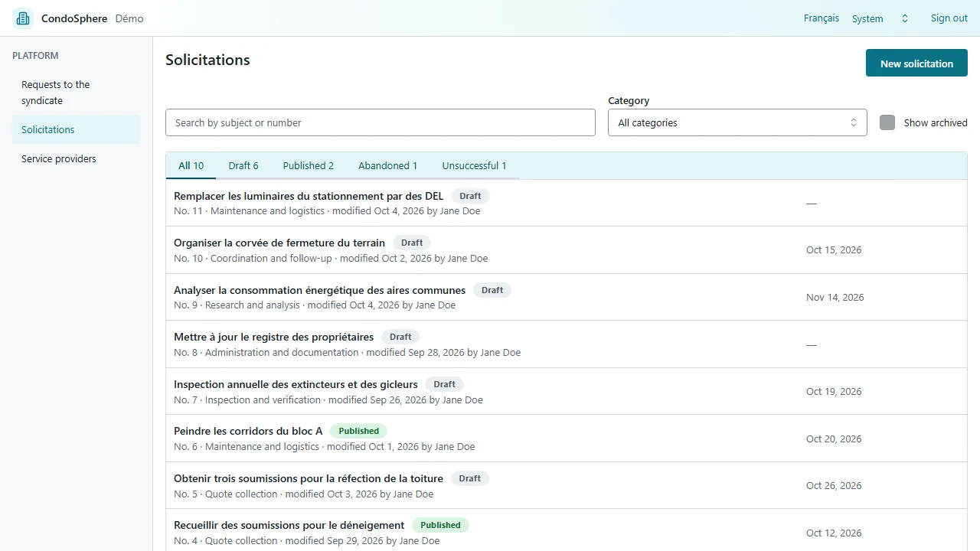
Task: Click the Published badge on Peindre les corridors
Action: coord(358,431)
